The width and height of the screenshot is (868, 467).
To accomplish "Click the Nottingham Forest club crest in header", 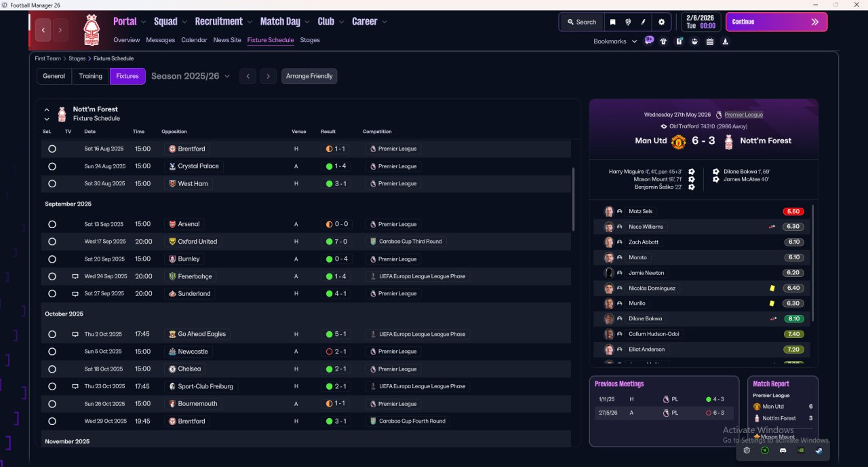I will click(91, 30).
